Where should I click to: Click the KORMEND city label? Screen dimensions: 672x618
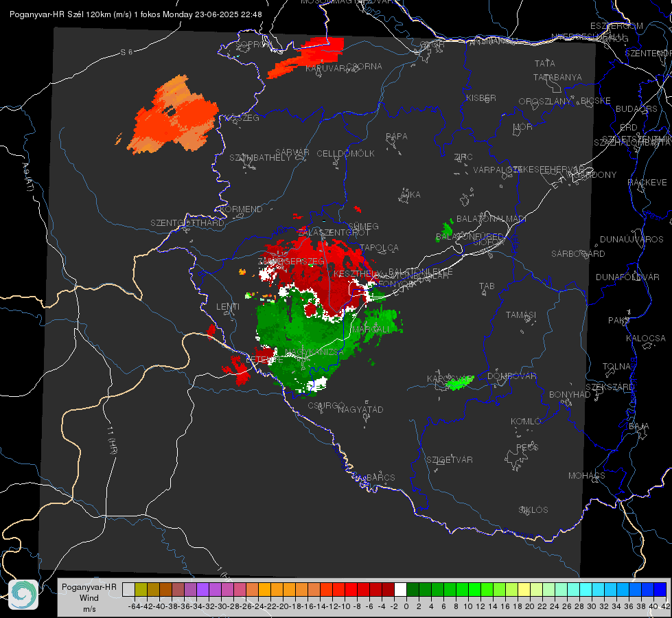pyautogui.click(x=240, y=209)
